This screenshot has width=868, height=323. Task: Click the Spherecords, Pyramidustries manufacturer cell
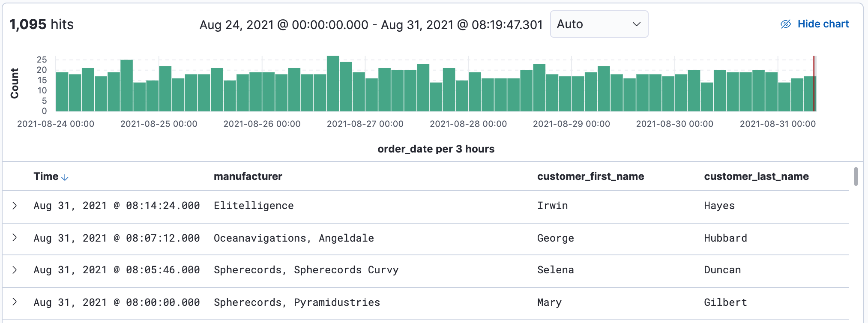coord(296,302)
